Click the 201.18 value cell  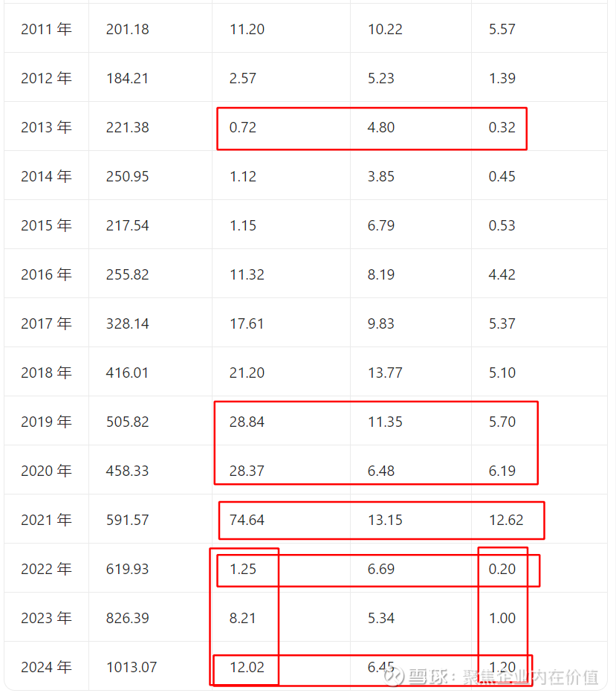127,30
